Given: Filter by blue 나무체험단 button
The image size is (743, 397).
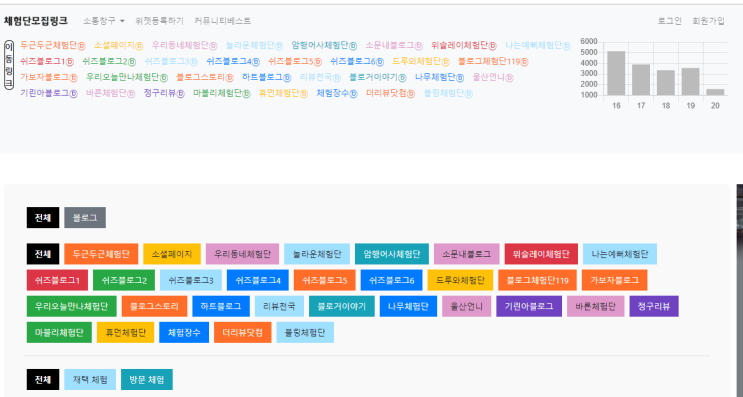Looking at the screenshot, I should tap(408, 306).
